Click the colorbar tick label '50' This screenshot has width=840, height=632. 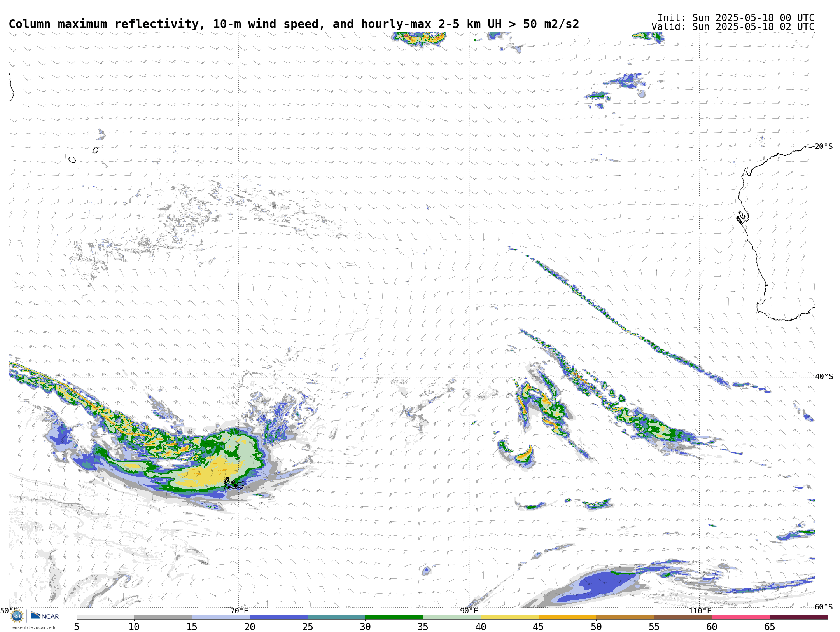(x=596, y=627)
